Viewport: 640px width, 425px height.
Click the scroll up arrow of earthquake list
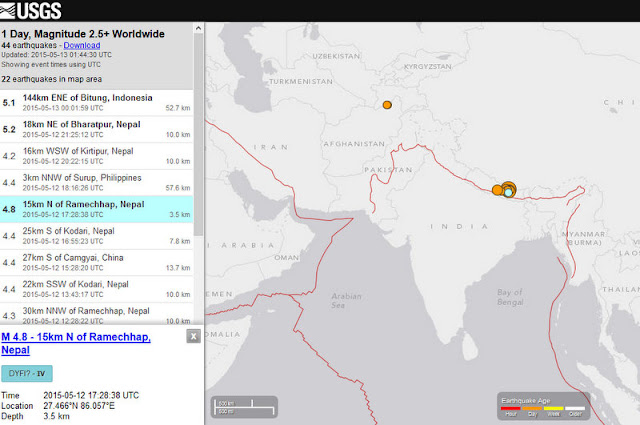point(198,28)
